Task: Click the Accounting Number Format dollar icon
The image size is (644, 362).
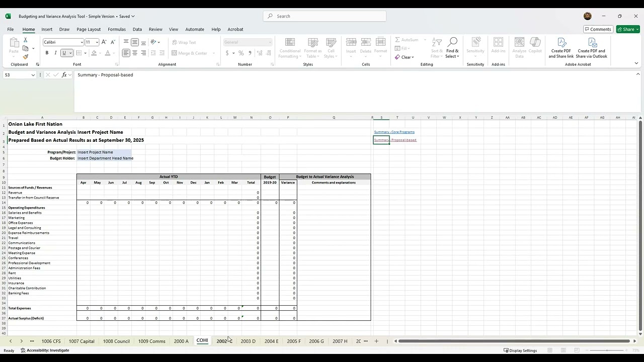Action: pyautogui.click(x=227, y=53)
